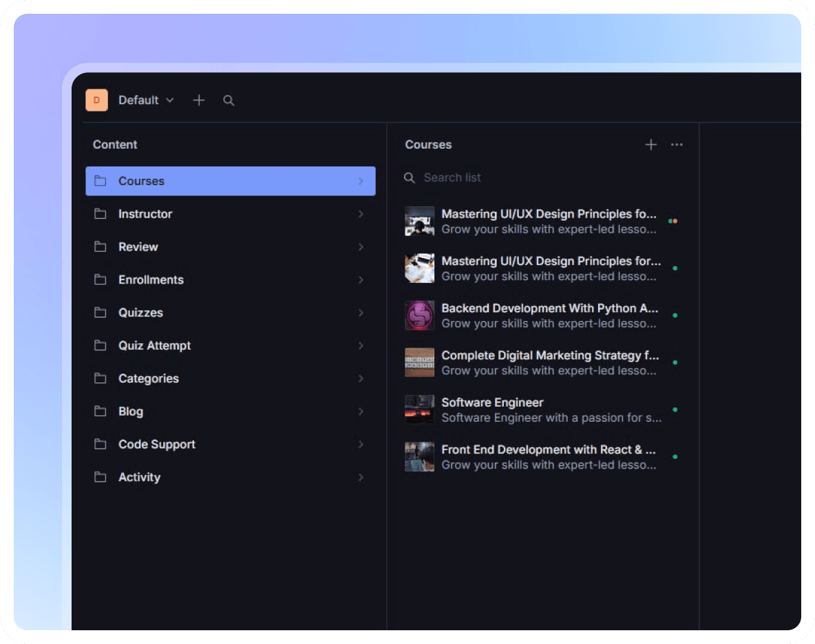Click the orange D workspace icon
Image resolution: width=815 pixels, height=644 pixels.
(96, 100)
